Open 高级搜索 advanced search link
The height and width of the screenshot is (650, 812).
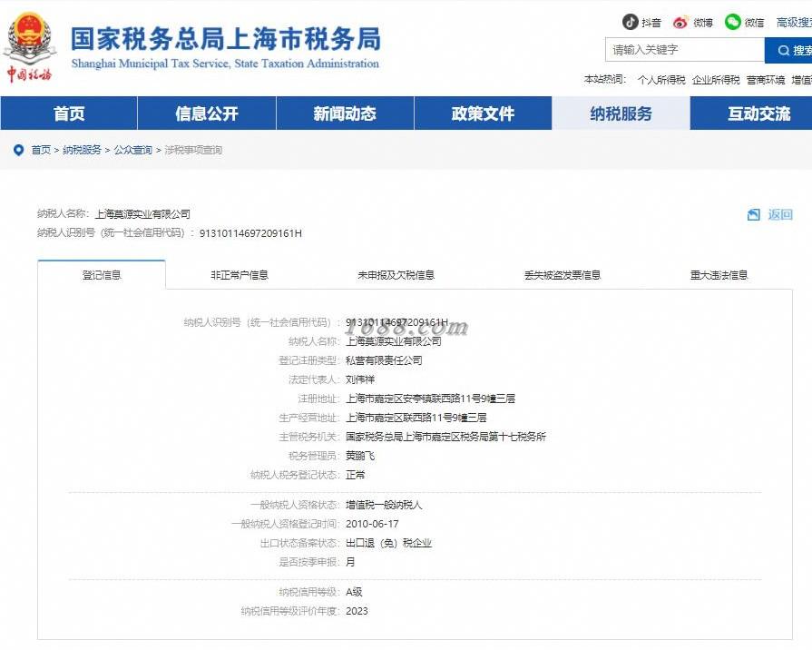pyautogui.click(x=794, y=23)
